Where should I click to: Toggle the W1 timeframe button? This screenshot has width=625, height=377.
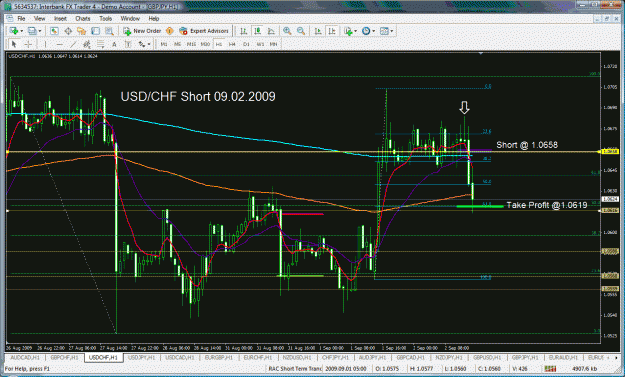[x=260, y=44]
